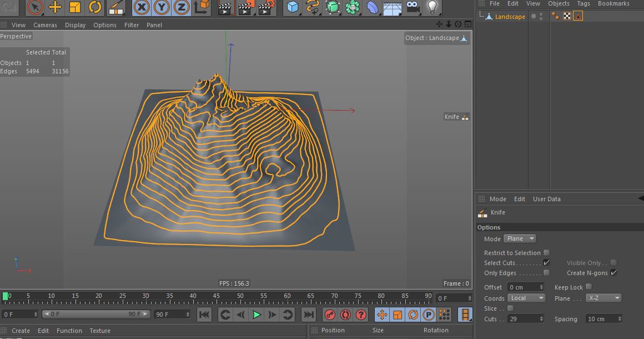Open the Knife Mode dropdown

520,239
